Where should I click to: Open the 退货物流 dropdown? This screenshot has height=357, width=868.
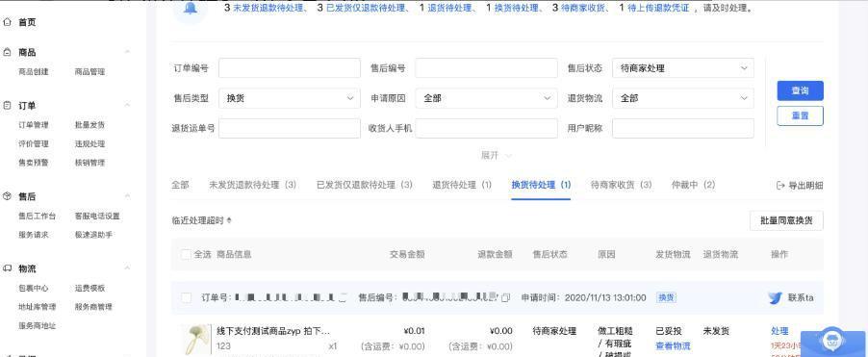(682, 98)
